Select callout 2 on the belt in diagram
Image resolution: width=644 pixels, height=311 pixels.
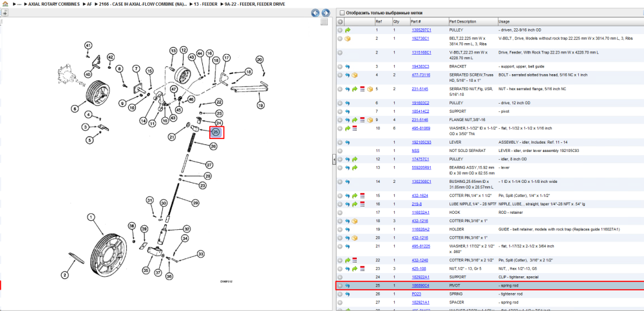coord(64,274)
